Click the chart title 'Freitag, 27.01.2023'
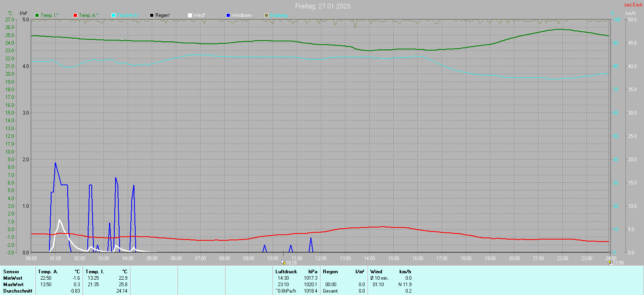Image resolution: width=644 pixels, height=295 pixels. (x=323, y=6)
